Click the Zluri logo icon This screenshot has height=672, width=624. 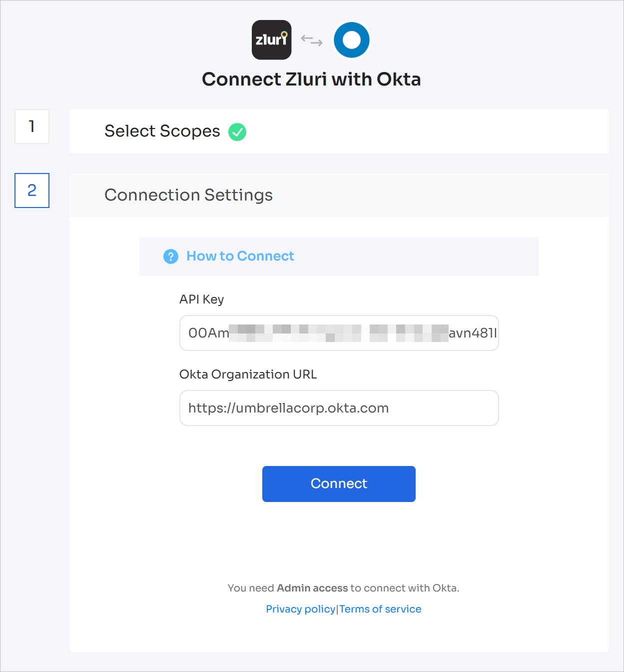(x=271, y=40)
